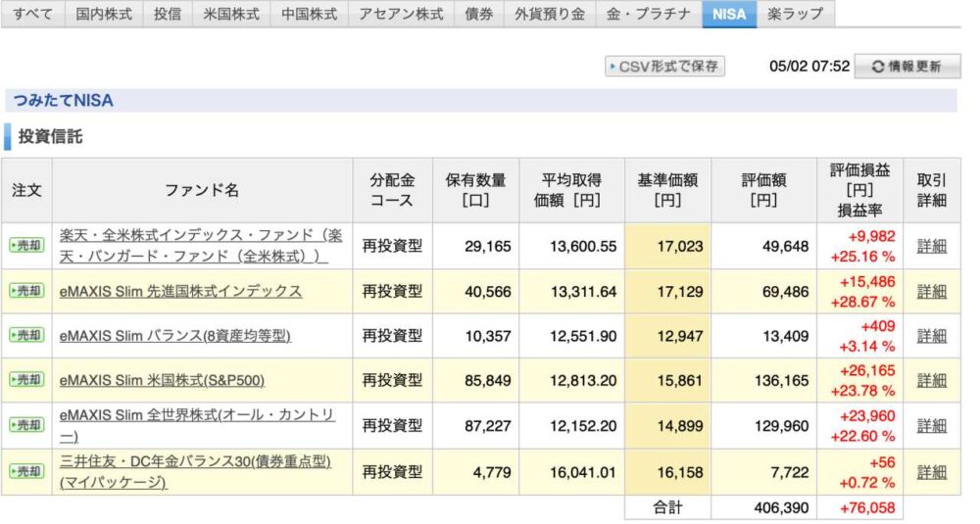Click profit rate +28.67 % value
Screen dimensions: 980x524
(862, 302)
